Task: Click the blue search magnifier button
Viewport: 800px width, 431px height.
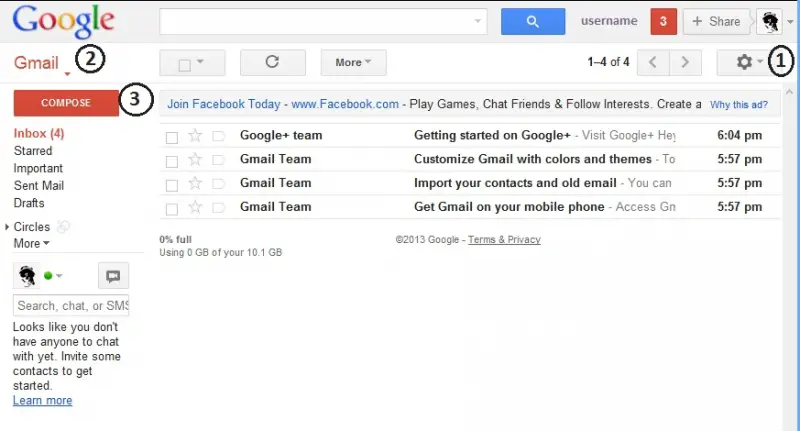Action: coord(533,21)
